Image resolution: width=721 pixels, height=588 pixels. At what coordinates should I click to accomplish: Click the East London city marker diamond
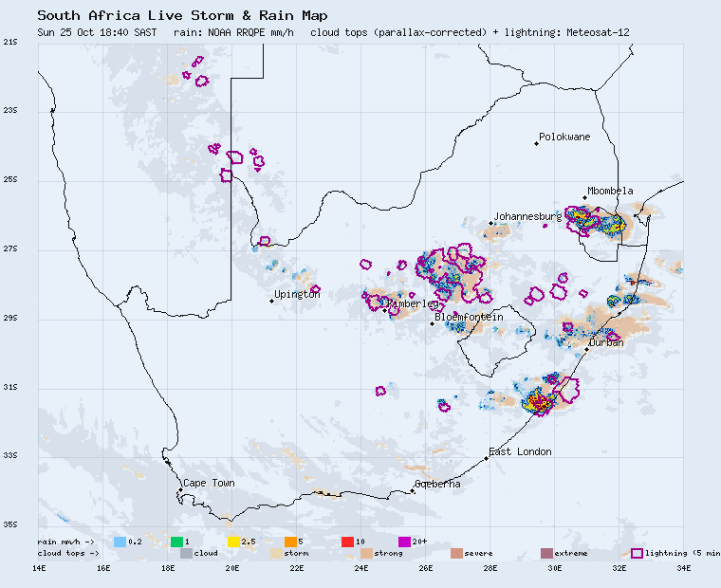coord(486,458)
